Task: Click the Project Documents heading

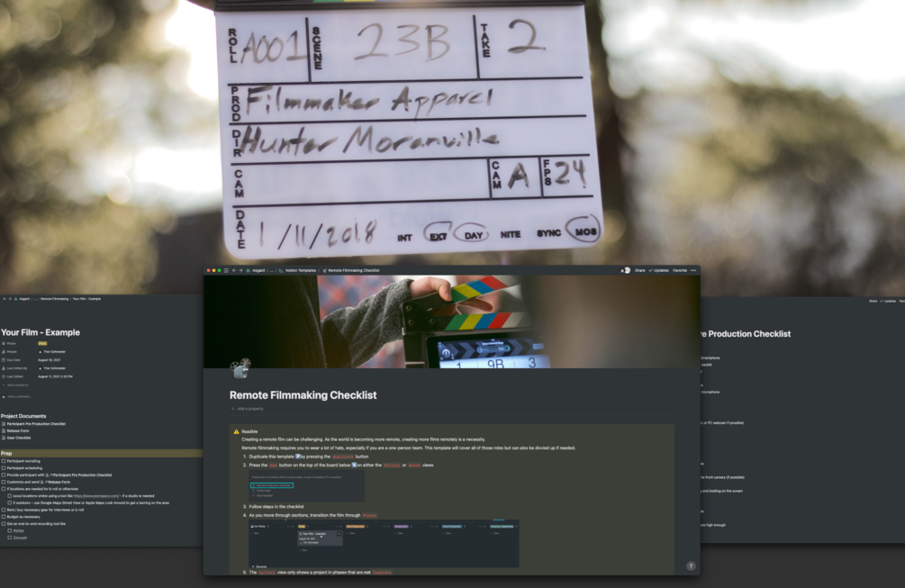Action: tap(23, 416)
